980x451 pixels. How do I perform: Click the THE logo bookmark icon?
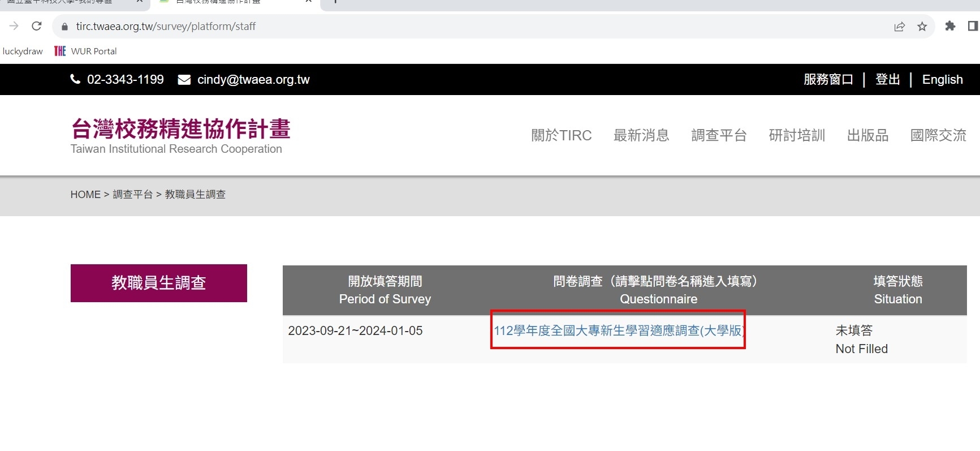coord(60,51)
